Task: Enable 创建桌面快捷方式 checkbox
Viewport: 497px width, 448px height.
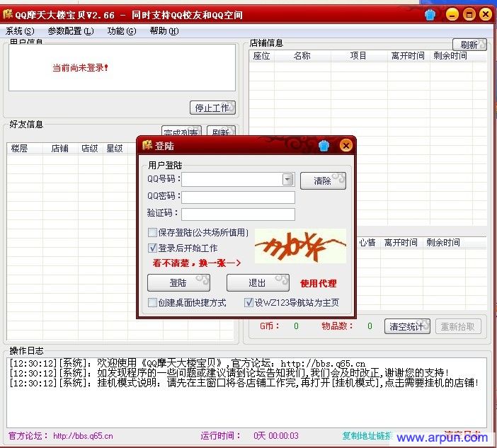Action: [152, 303]
